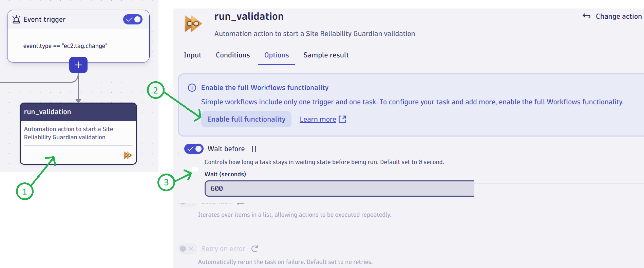This screenshot has height=268, width=644.
Task: Select the run_validation task node header
Action: tap(78, 112)
